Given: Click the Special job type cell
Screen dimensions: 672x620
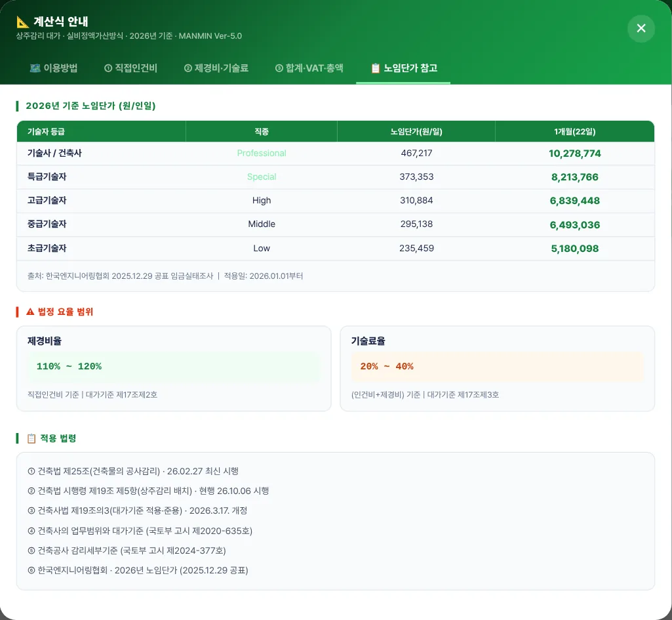Looking at the screenshot, I should click(x=262, y=176).
